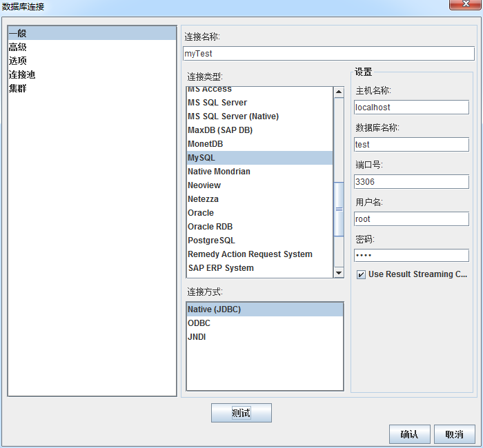The image size is (483, 448).
Task: Close the 数据库连接 dialog window
Action: click(466, 5)
